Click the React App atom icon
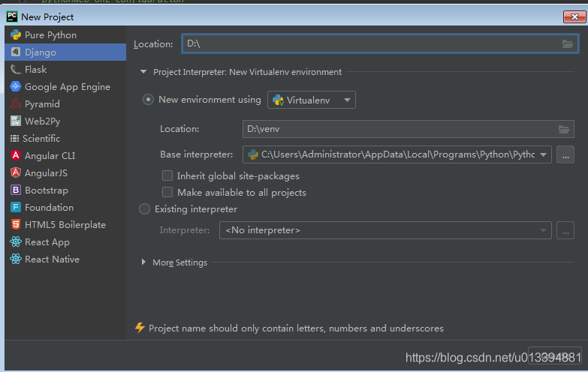 coord(16,241)
